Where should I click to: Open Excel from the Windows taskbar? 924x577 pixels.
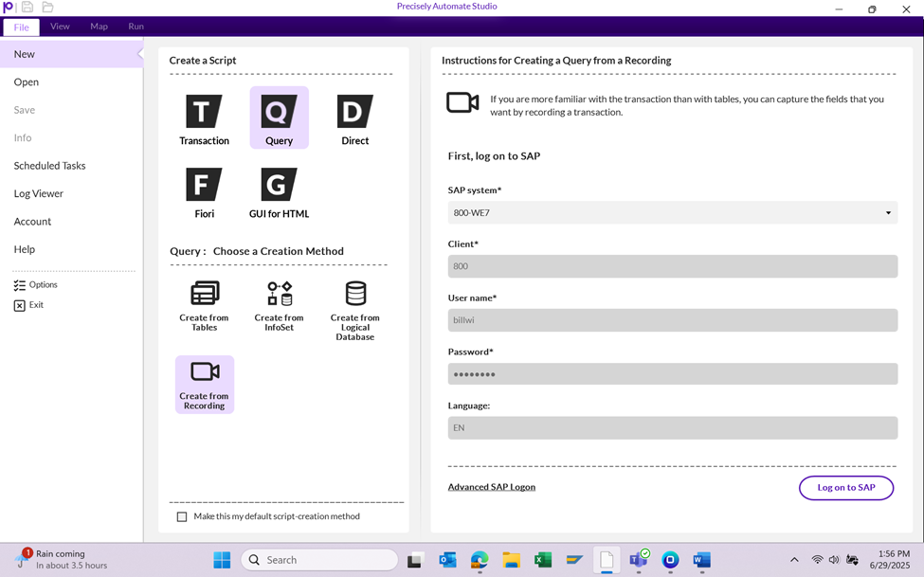click(543, 560)
